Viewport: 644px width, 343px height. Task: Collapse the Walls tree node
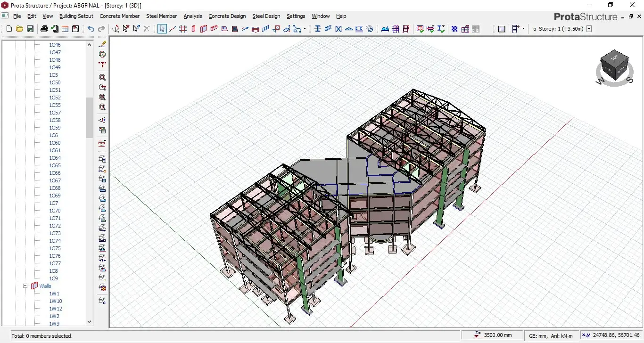(x=25, y=286)
